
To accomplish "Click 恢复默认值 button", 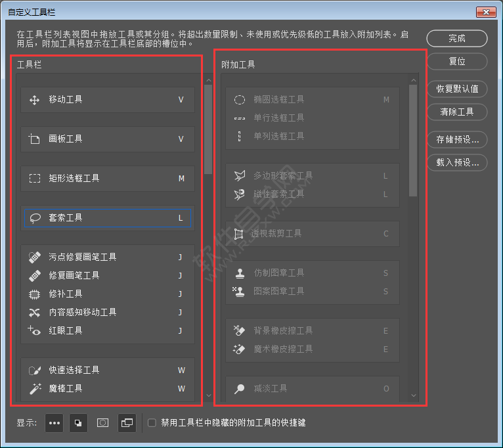I will [x=457, y=89].
